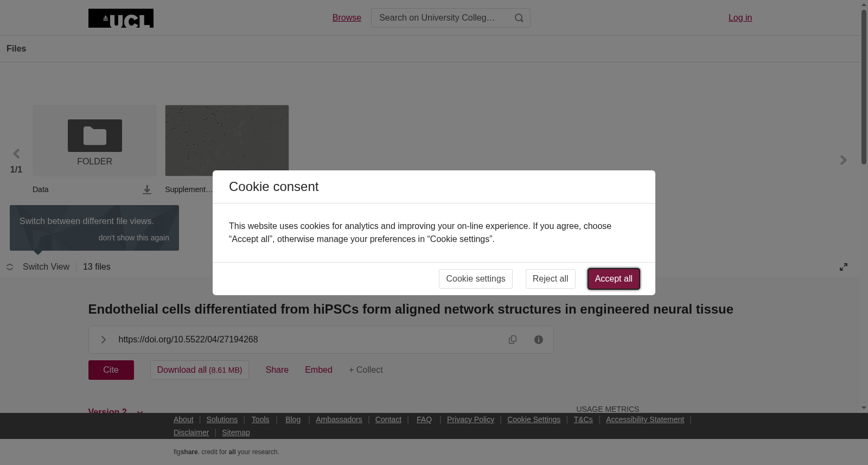Open T&Cs footer link
The image size is (868, 465).
(x=583, y=419)
